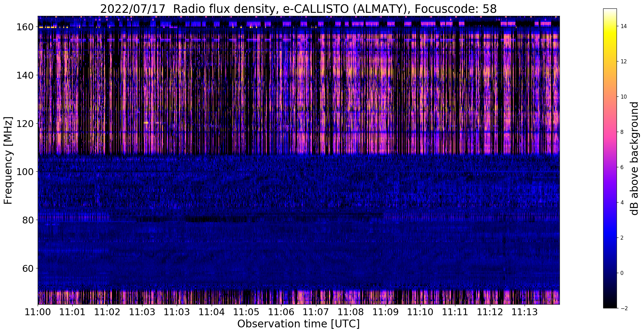Click the 'Observation time [UTC]' x-axis label
Screen dimensions: 644x333
[298, 324]
